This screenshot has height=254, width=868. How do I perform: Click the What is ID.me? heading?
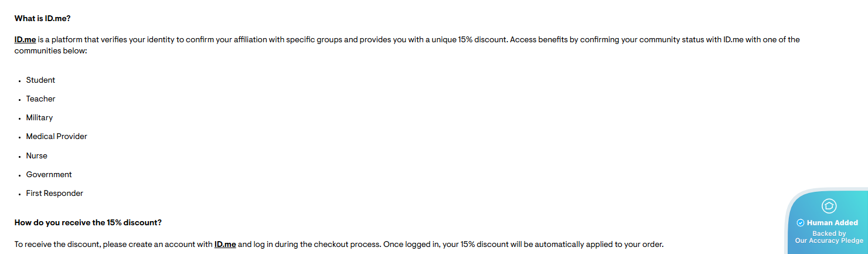pos(42,19)
